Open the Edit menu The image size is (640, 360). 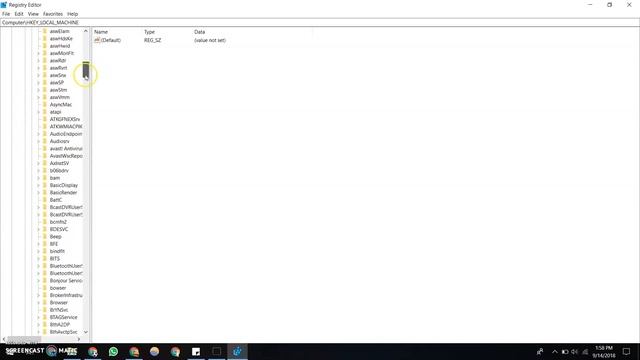pos(19,14)
